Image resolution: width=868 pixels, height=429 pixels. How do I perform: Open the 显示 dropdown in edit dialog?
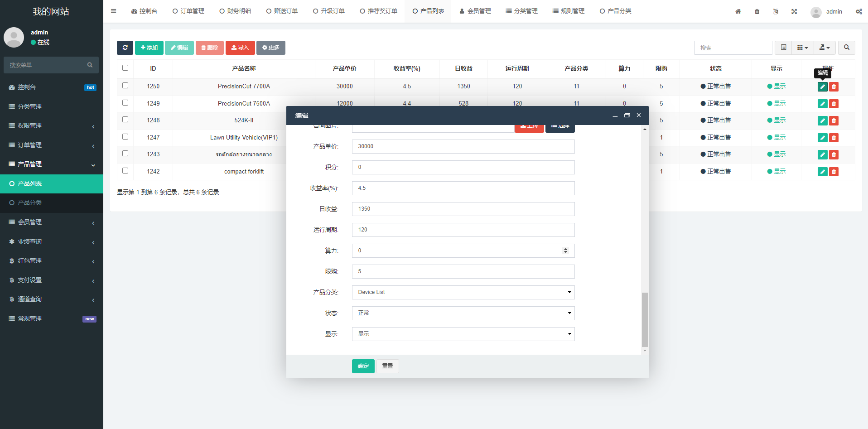(x=463, y=334)
